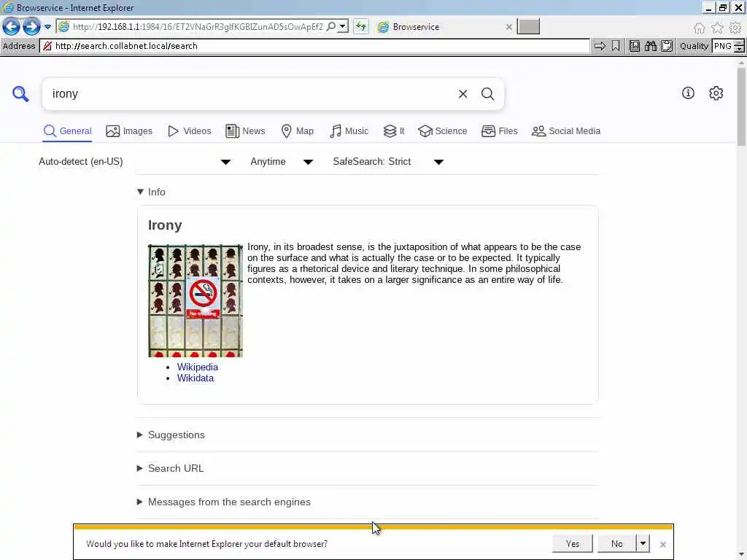This screenshot has height=560, width=747.
Task: Click the download icon in Browservice bar
Action: pyautogui.click(x=635, y=46)
